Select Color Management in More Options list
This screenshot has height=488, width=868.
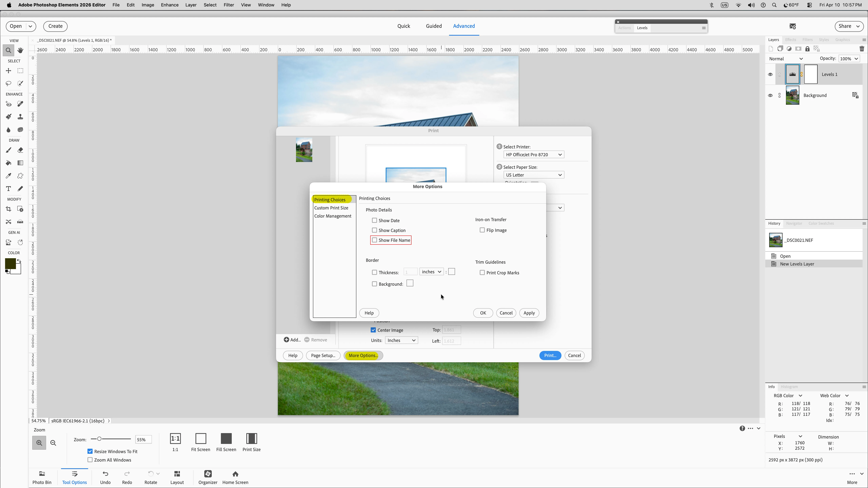(x=333, y=216)
